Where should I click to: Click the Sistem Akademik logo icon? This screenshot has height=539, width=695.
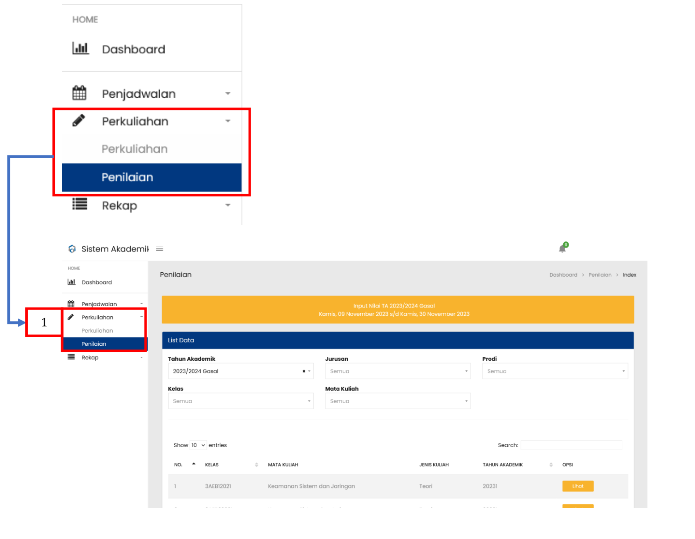72,249
